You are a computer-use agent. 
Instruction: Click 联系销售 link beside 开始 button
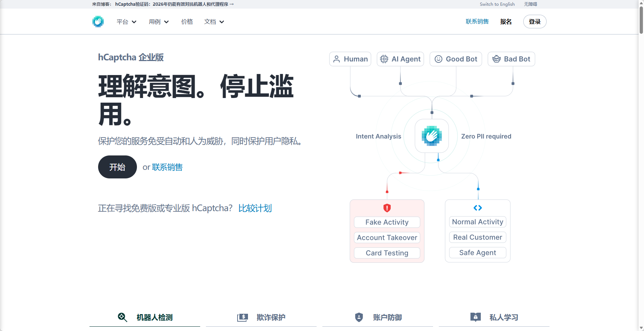(167, 167)
